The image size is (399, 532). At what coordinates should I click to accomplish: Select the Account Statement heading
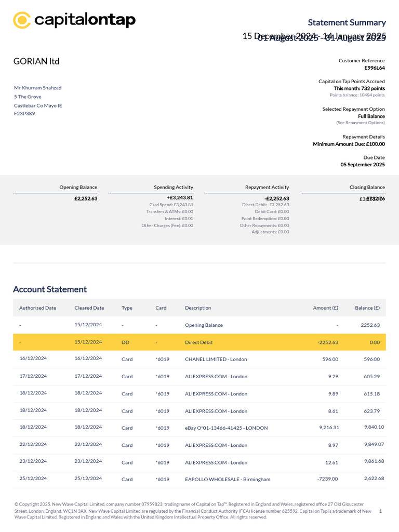point(50,289)
